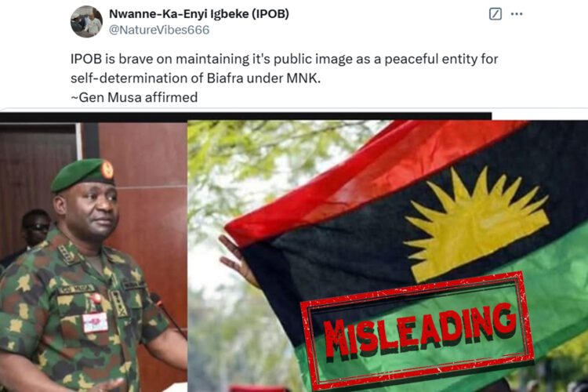Click the tweet text about IPOB

pyautogui.click(x=284, y=68)
